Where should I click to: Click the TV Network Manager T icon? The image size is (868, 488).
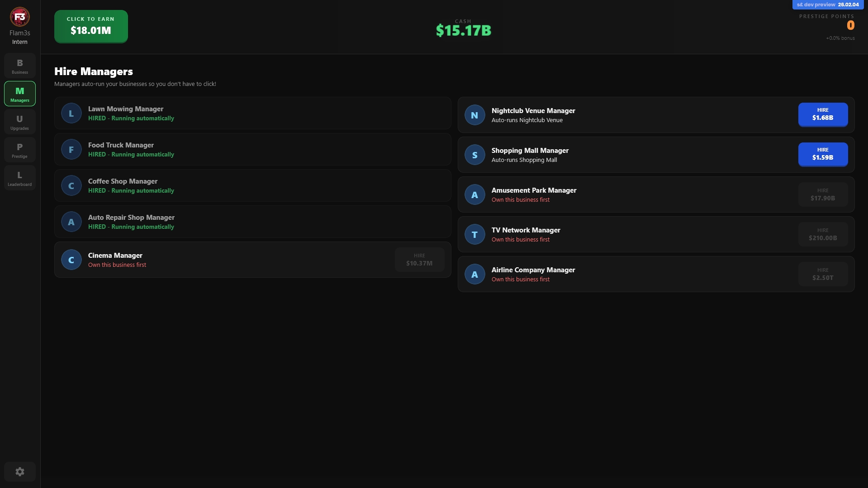[474, 235]
